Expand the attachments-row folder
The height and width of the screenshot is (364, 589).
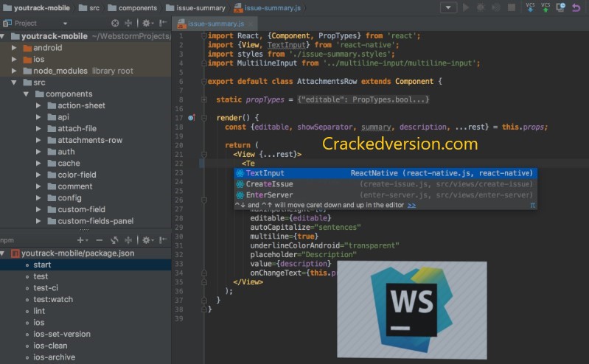(38, 140)
